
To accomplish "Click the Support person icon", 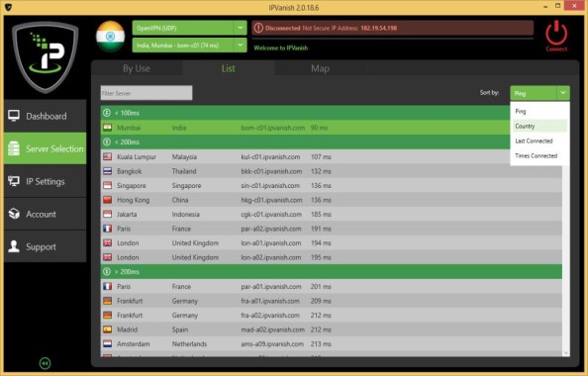I will pyautogui.click(x=14, y=246).
